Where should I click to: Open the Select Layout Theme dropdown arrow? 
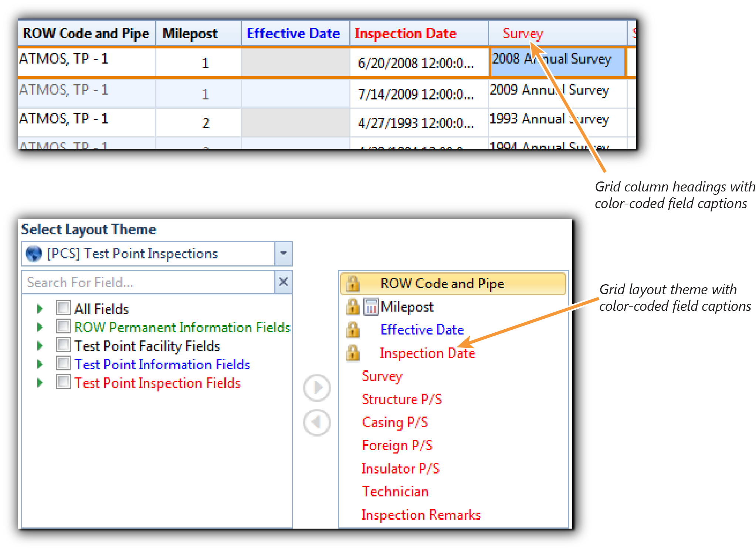point(284,254)
